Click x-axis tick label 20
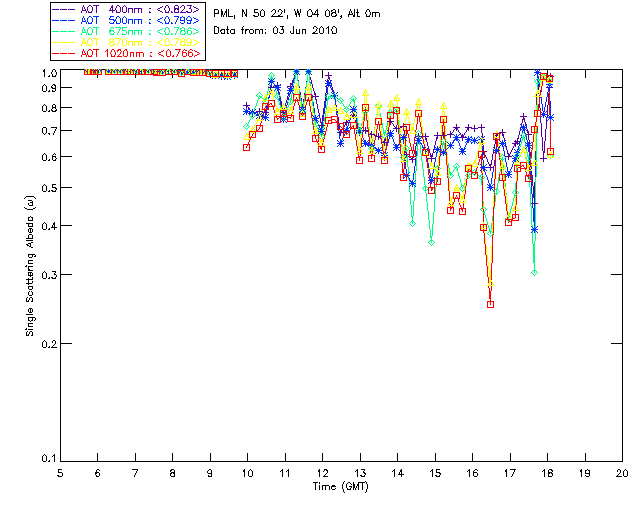 (x=622, y=473)
